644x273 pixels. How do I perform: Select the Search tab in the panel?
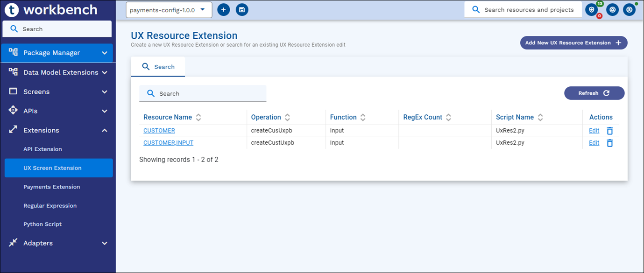pyautogui.click(x=158, y=67)
